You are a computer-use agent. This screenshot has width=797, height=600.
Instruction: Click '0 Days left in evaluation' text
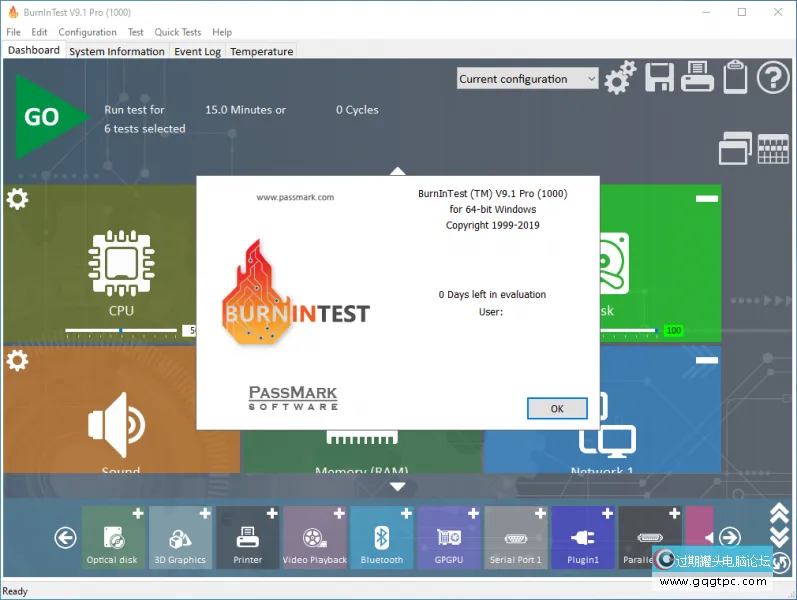pyautogui.click(x=492, y=294)
